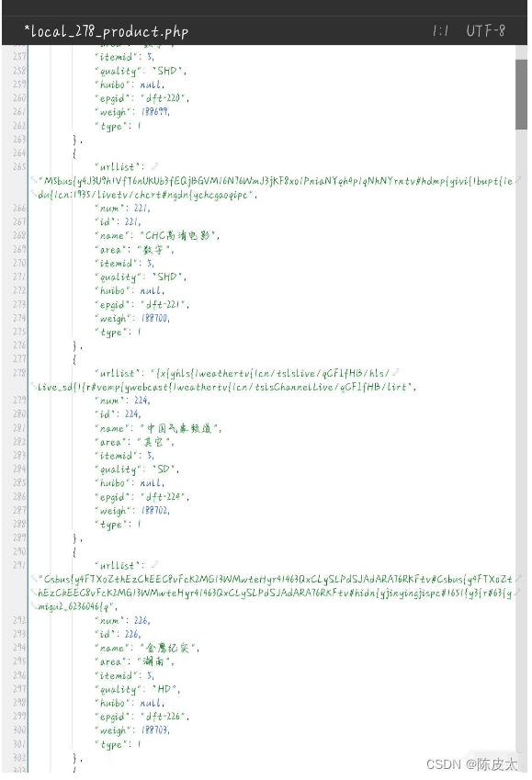Click the wrap continuation marker before "MSbus" text

34,181
